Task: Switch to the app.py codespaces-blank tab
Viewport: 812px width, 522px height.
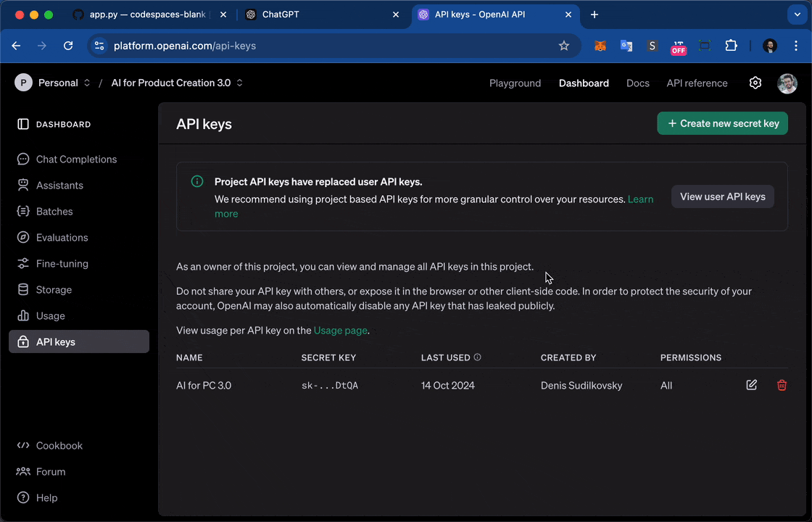Action: click(149, 14)
